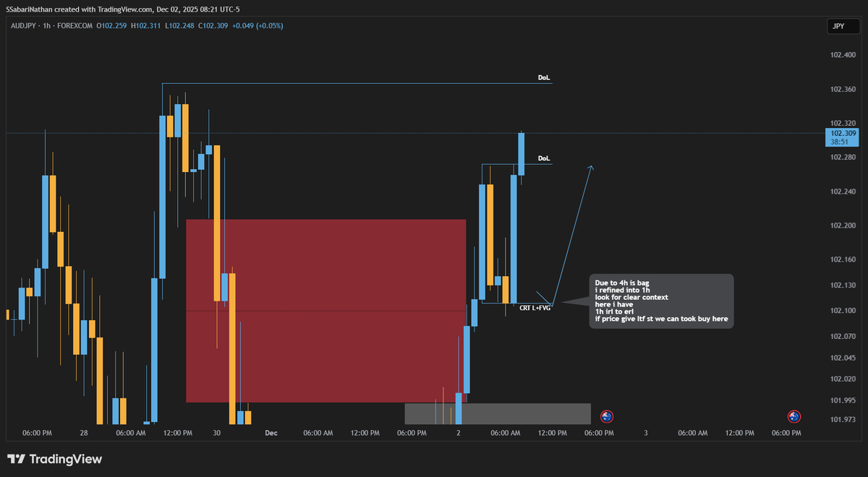The height and width of the screenshot is (477, 868).
Task: Select the grey rectangle zone near 101.995
Action: coord(498,413)
